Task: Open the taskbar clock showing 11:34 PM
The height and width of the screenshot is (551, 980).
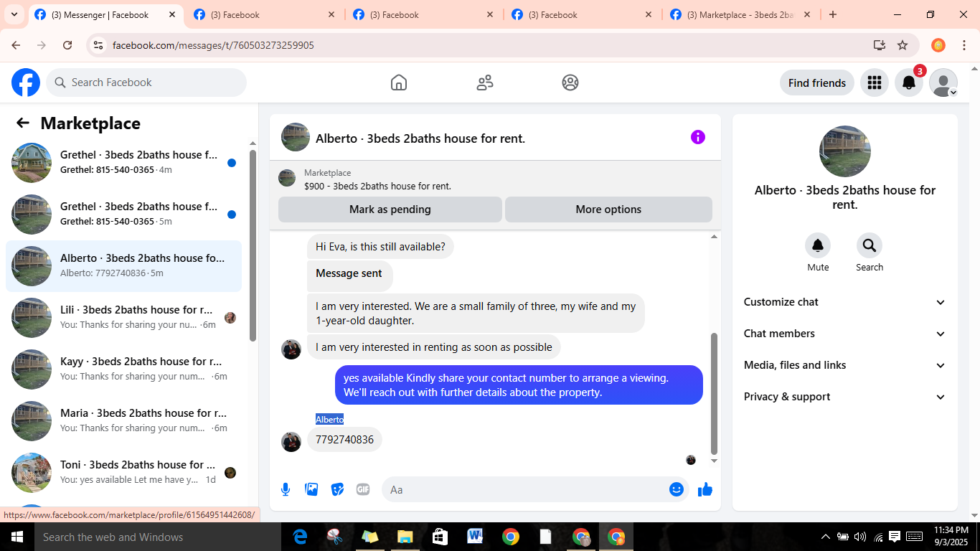Action: click(x=950, y=537)
